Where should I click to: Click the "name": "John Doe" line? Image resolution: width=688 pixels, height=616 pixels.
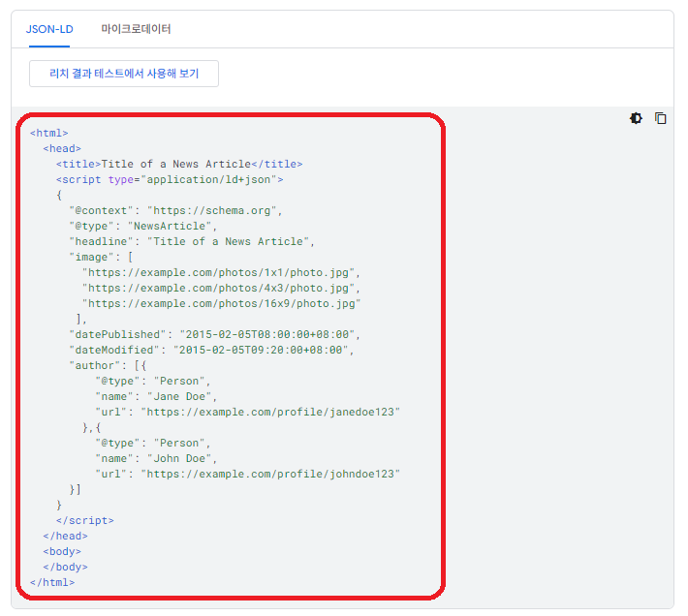point(156,458)
